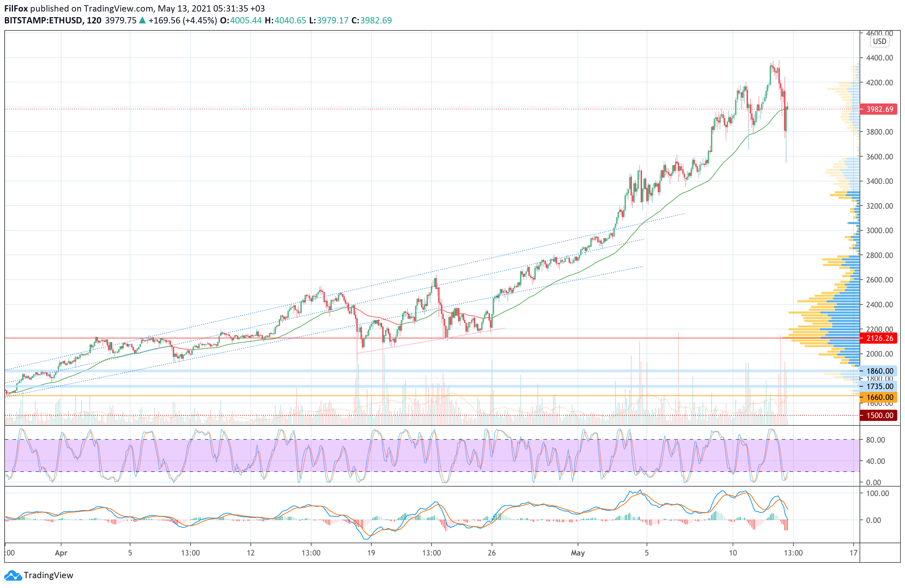Viewport: 905px width, 588px height.
Task: Open the BITSTAMP:ETHUSD symbol title
Action: (43, 21)
